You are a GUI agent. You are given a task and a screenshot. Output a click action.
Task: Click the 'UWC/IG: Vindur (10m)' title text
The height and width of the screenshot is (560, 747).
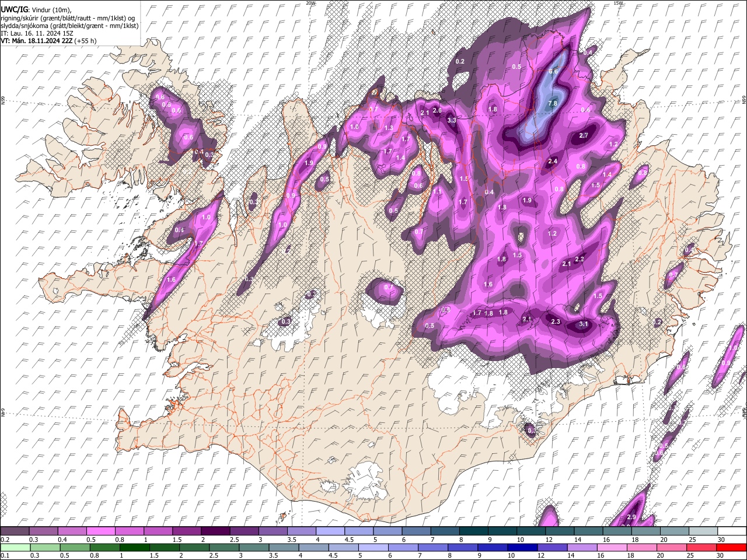point(36,10)
